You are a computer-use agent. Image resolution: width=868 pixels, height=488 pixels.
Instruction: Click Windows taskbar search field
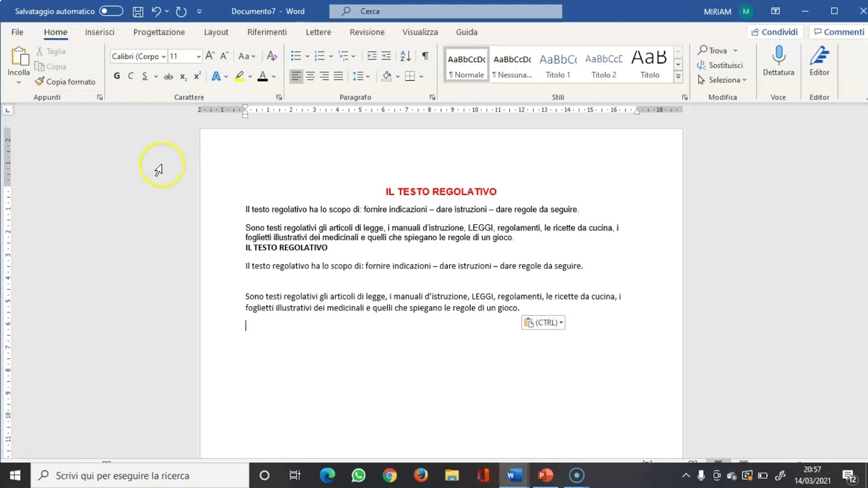click(140, 475)
